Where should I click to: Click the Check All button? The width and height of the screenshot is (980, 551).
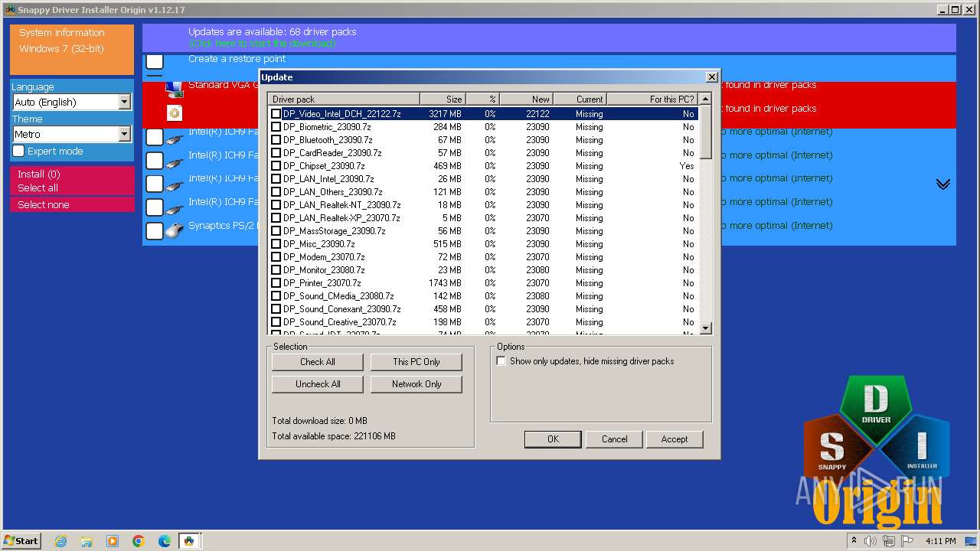(317, 362)
